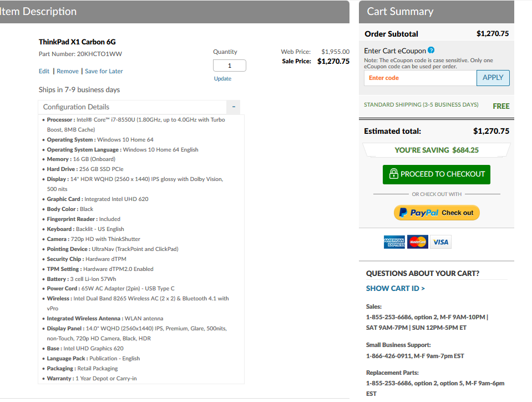
Task: Click the Graphic Card specification line
Action: (x=98, y=199)
